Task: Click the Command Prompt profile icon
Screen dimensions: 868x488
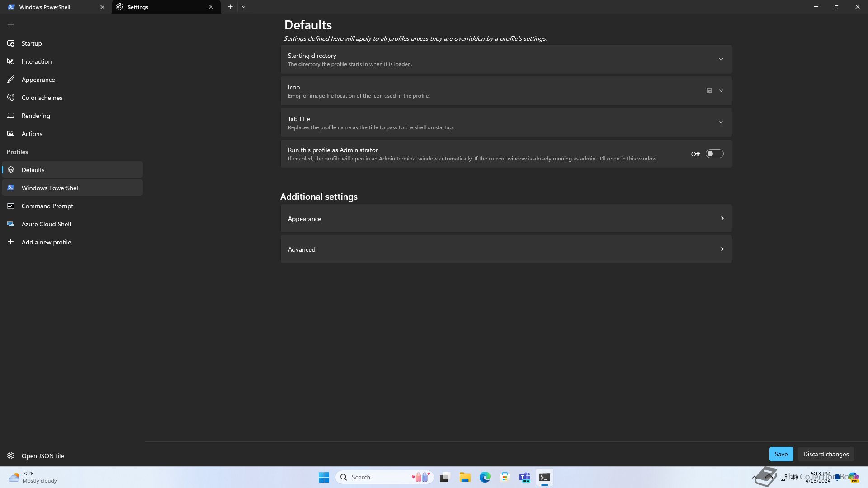Action: (11, 206)
